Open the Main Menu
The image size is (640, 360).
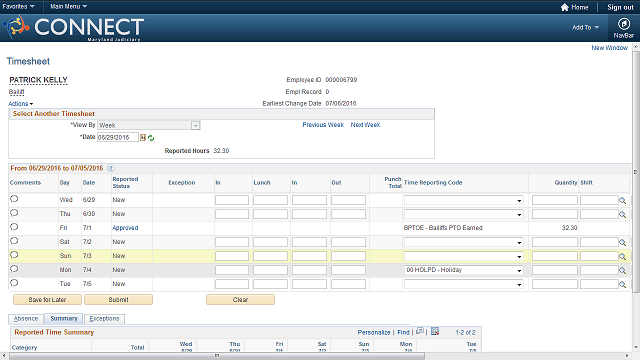69,7
